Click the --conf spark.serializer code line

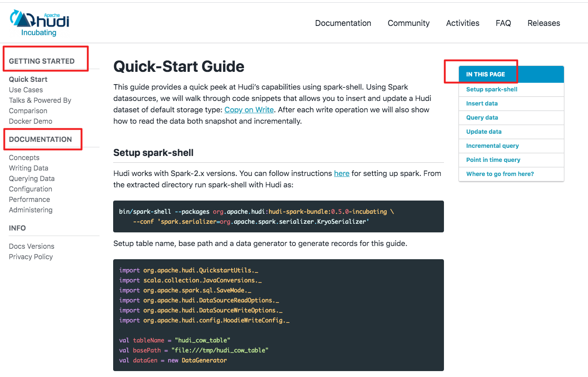pyautogui.click(x=251, y=221)
